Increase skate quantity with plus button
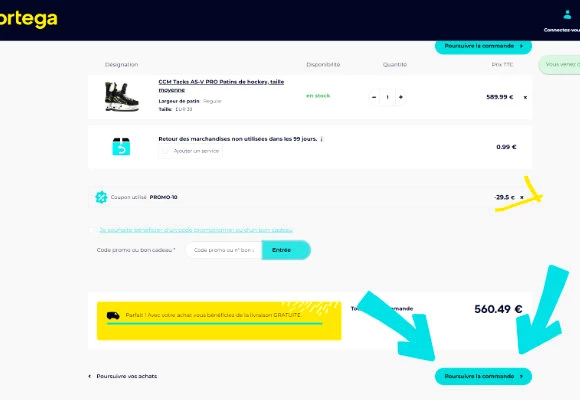Viewport: 580px width, 400px height. coord(401,97)
